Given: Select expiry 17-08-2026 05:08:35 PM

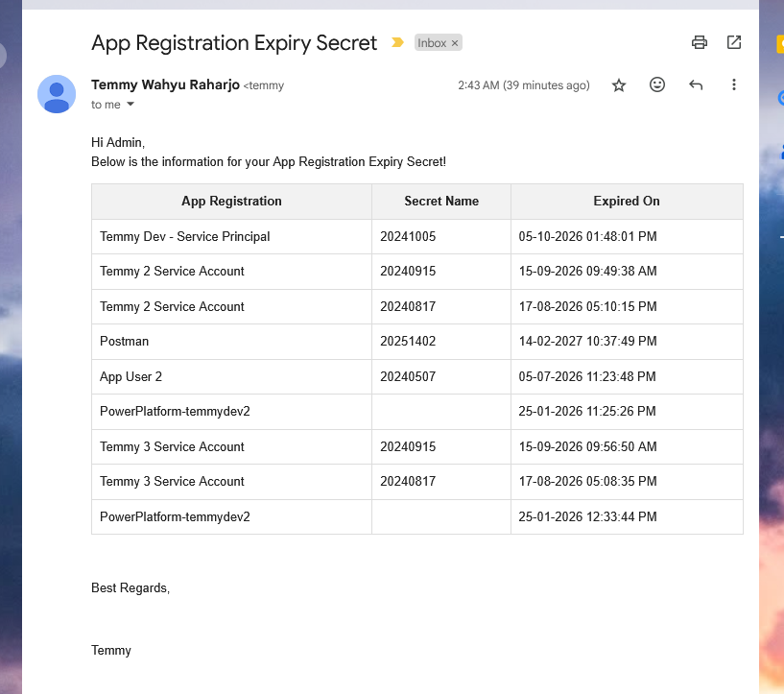Looking at the screenshot, I should pos(587,481).
